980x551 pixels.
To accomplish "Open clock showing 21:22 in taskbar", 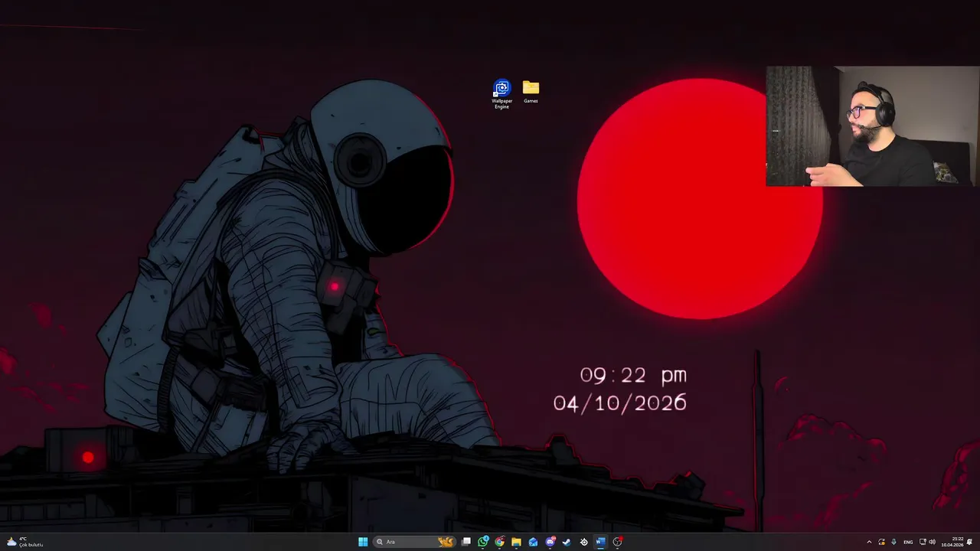I will pos(952,542).
